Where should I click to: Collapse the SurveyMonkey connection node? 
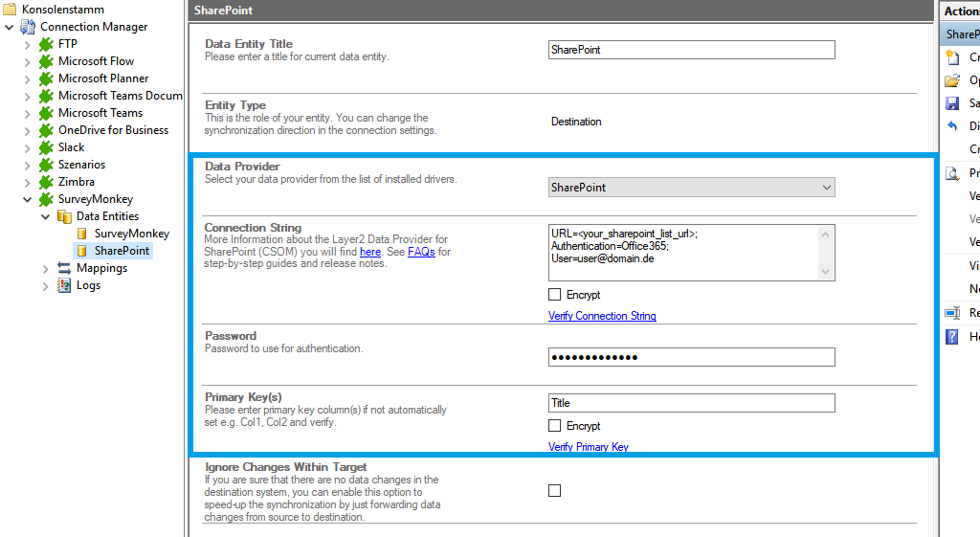pos(26,199)
